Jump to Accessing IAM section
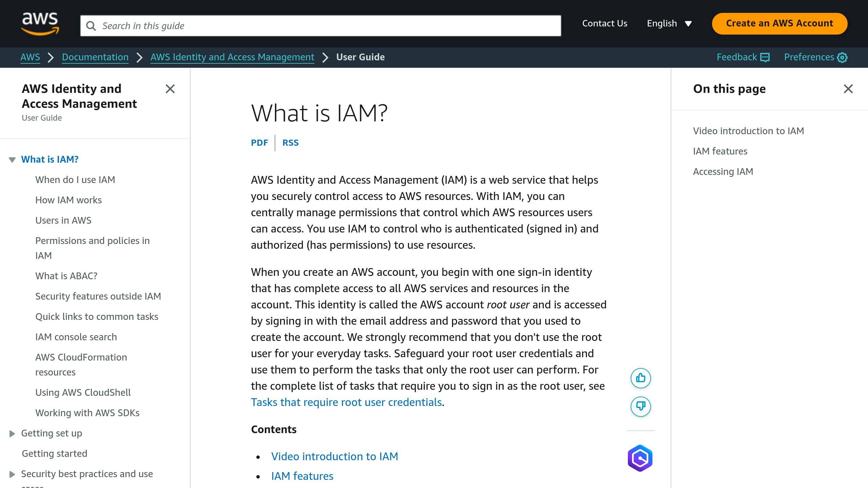The image size is (868, 488). (x=723, y=171)
